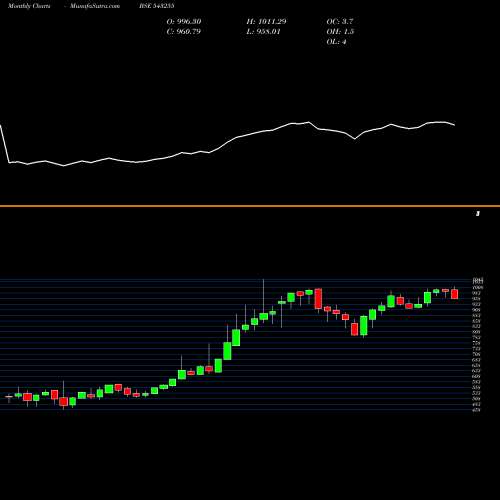
Task: Click the low value 'L: 958.01'
Action: coord(263,32)
